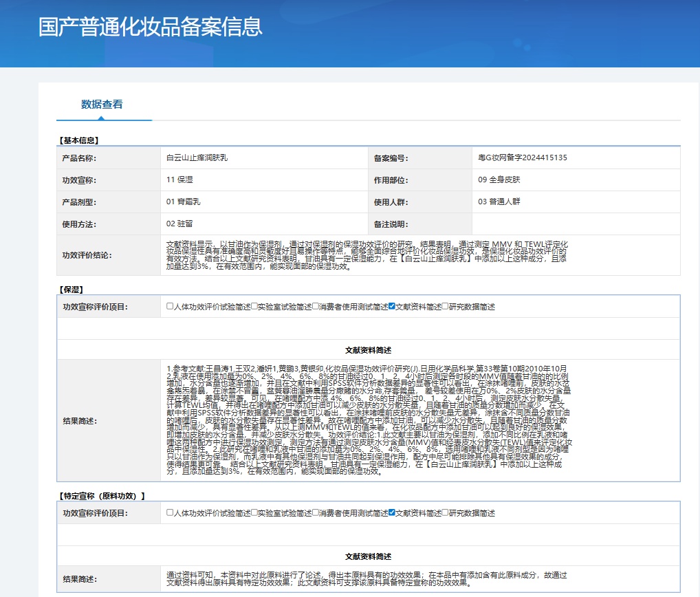Screen dimensions: 700x597
Task: Click the 【基本信息】 section heading
Action: 79,141
